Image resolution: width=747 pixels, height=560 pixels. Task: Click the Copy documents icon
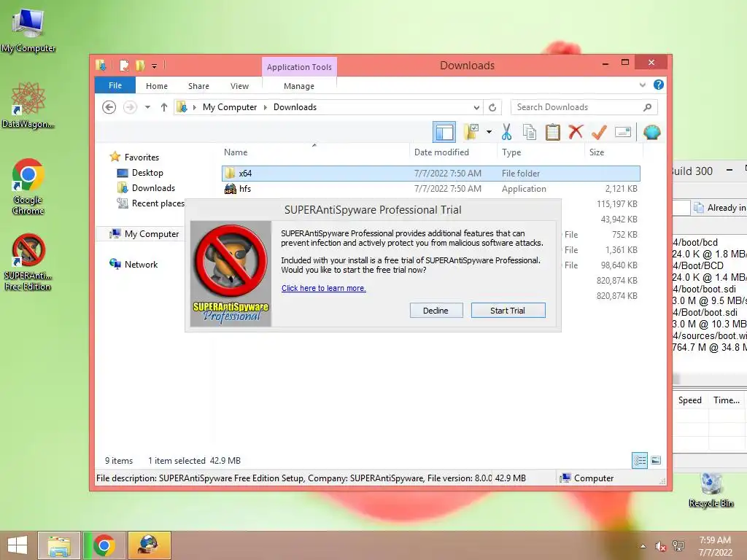(530, 132)
